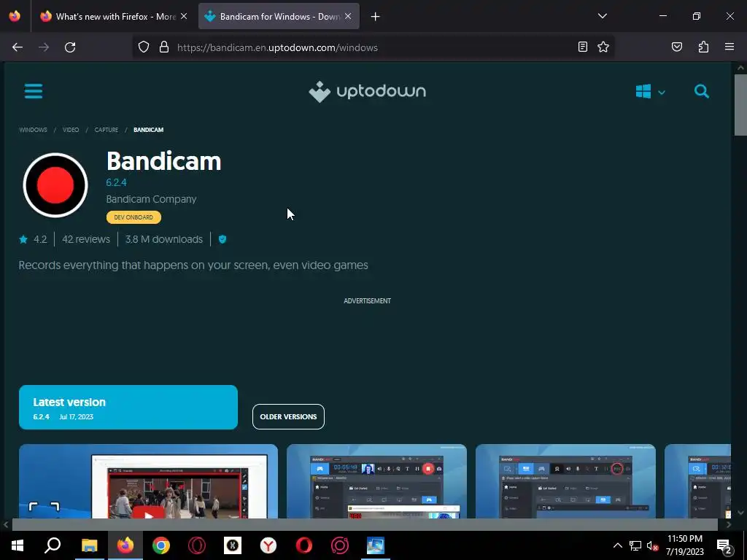The image size is (747, 560).
Task: Open the OLDER VERSIONS button
Action: (x=288, y=416)
